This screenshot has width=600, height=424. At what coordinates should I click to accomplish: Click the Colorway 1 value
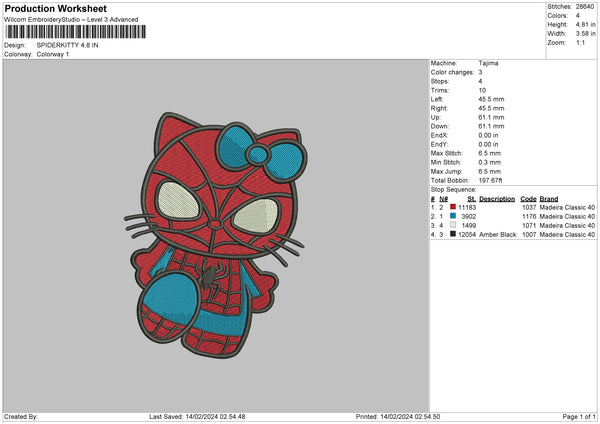55,53
